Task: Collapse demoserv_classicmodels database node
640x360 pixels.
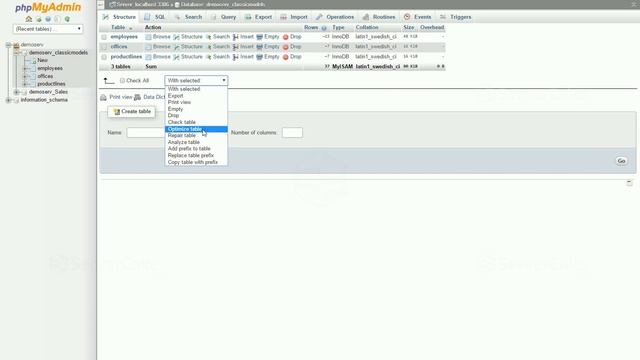Action: pyautogui.click(x=17, y=53)
